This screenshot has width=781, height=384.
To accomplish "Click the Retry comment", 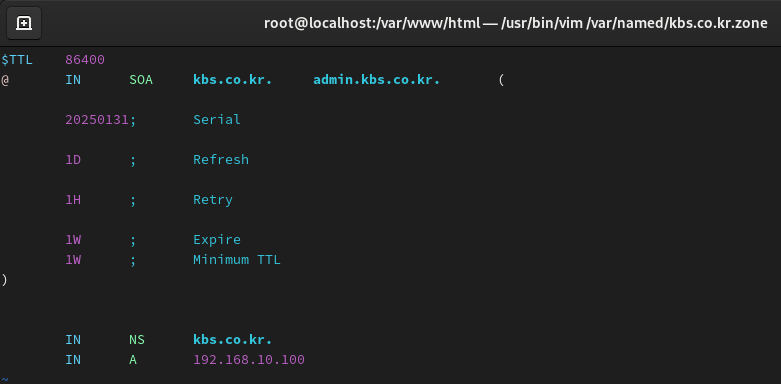I will [x=213, y=200].
